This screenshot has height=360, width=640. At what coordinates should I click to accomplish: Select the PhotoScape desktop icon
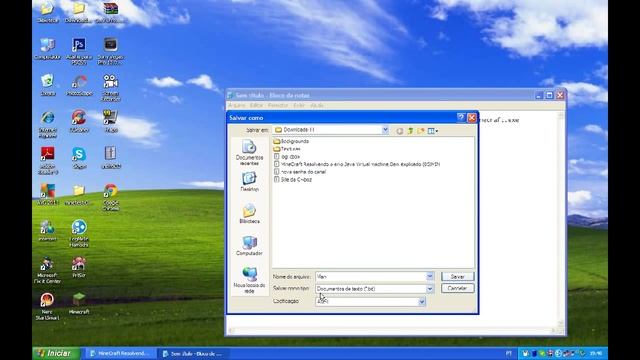pyautogui.click(x=79, y=85)
